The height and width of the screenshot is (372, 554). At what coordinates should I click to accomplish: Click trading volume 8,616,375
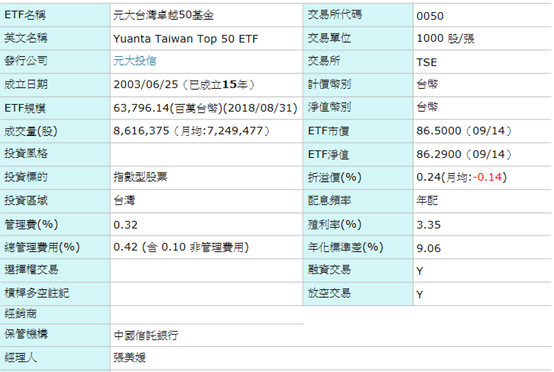click(x=141, y=131)
